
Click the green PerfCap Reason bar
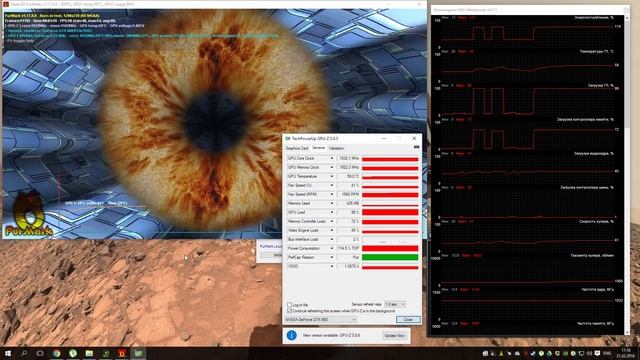[390, 257]
